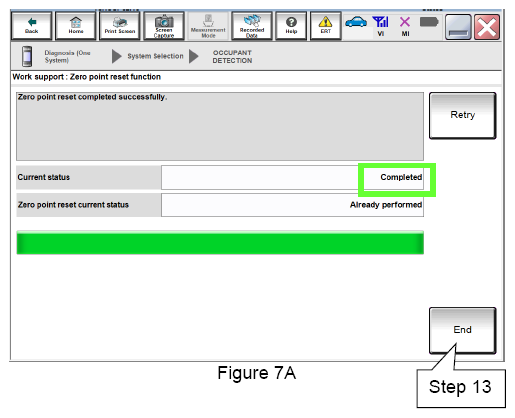Open the Help button
Screen dimensions: 515x418
click(291, 26)
